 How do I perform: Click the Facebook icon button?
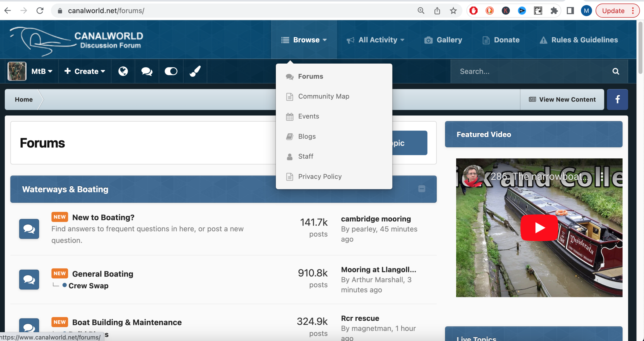pyautogui.click(x=617, y=99)
